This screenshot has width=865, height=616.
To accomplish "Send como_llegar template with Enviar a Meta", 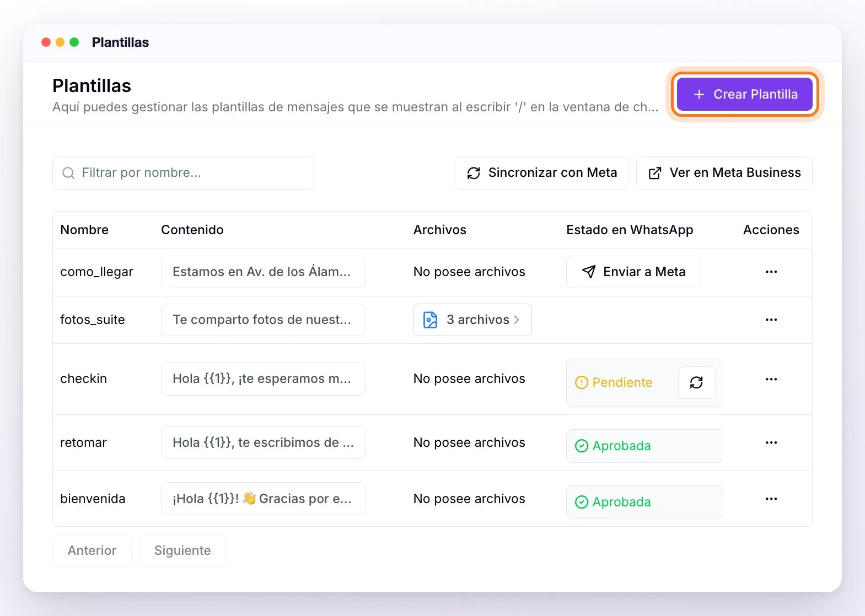I will [x=633, y=272].
